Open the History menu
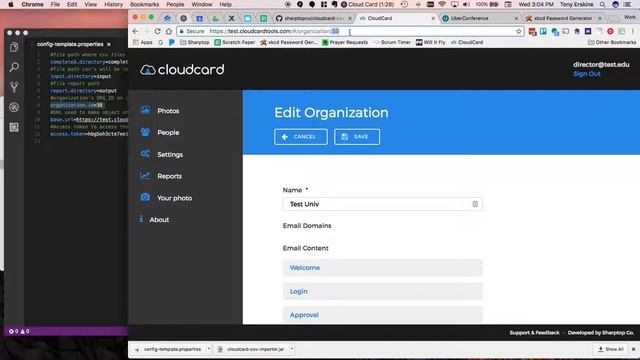 pyautogui.click(x=113, y=4)
